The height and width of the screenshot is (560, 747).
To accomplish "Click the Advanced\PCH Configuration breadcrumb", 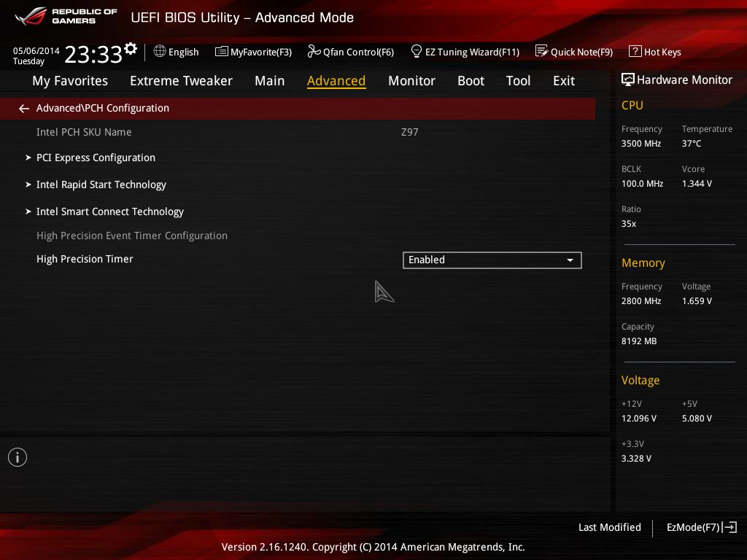I will [x=102, y=108].
